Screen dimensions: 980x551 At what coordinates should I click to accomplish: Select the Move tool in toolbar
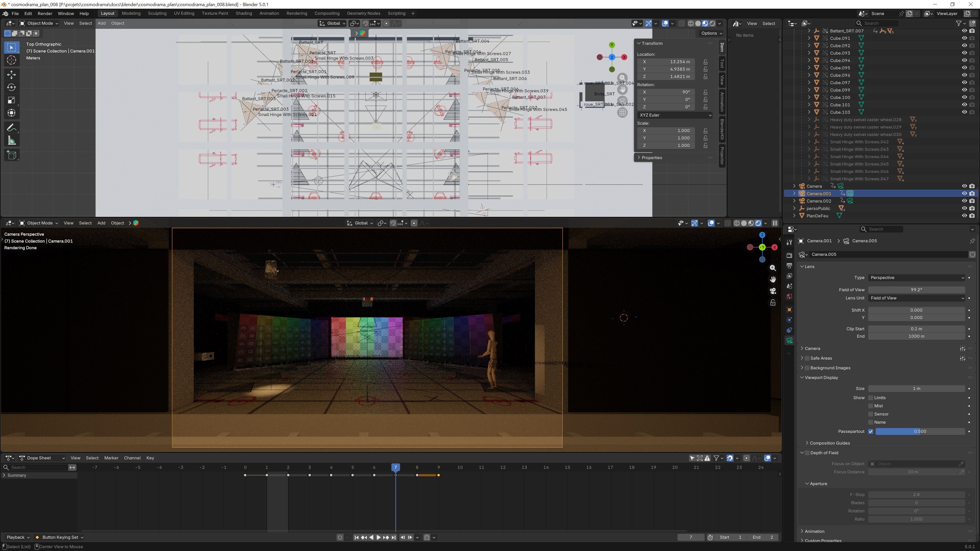(11, 74)
